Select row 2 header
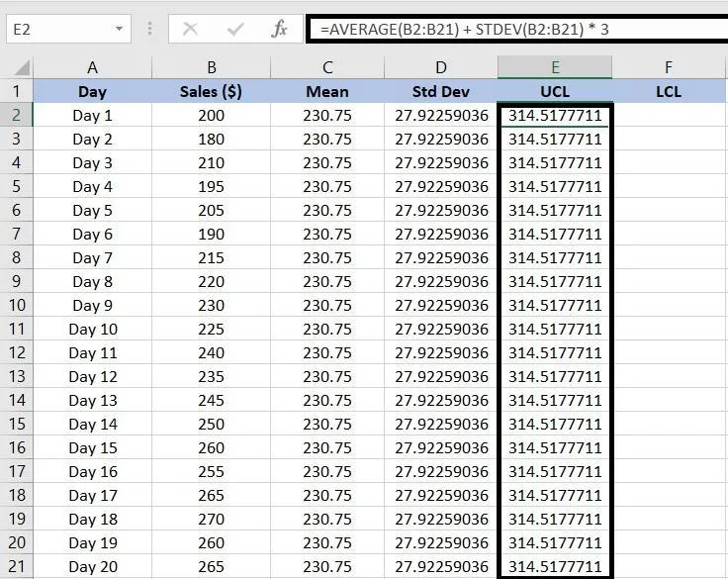This screenshot has width=728, height=579. [16, 115]
